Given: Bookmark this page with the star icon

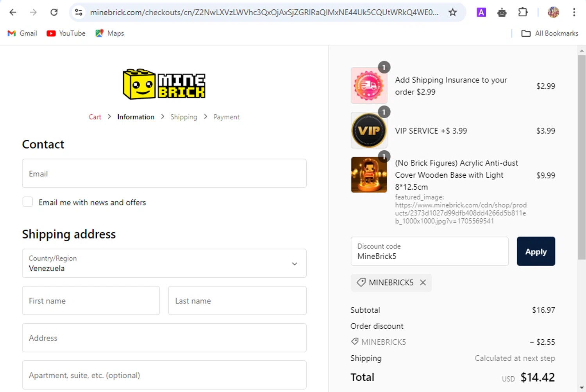Looking at the screenshot, I should 452,12.
